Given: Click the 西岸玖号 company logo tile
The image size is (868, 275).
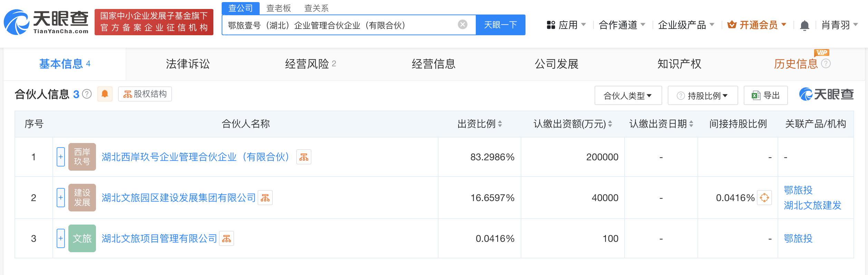Looking at the screenshot, I should [x=82, y=157].
